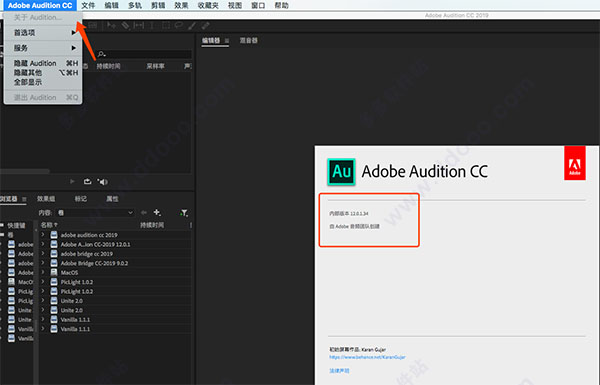Choose 关于 Audition... menu item
Viewport: 600px width, 385px height.
point(43,17)
